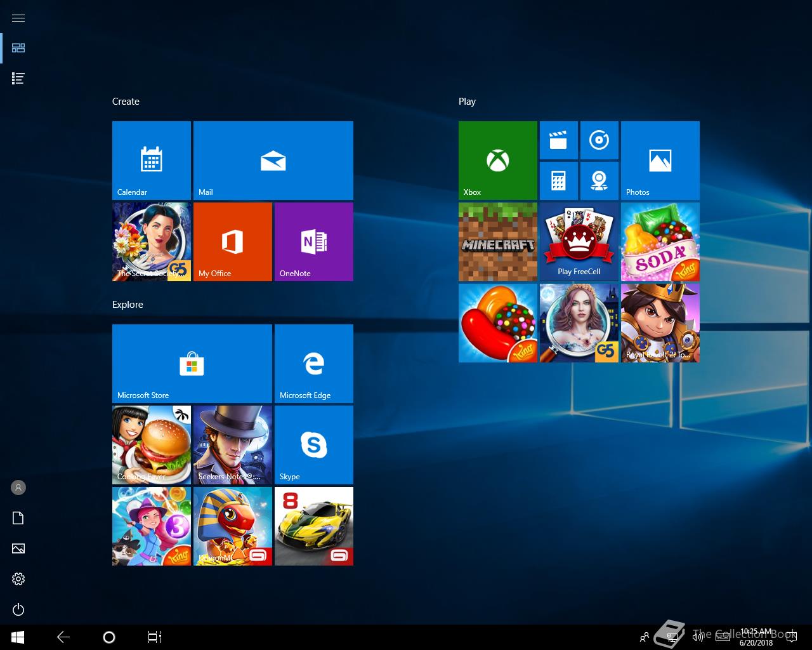
Task: Open the touch keyboard tray icon
Action: [x=723, y=637]
